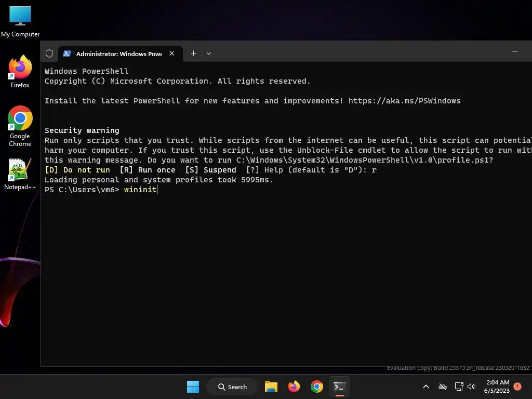Click the cloud sync tray icon

(443, 387)
